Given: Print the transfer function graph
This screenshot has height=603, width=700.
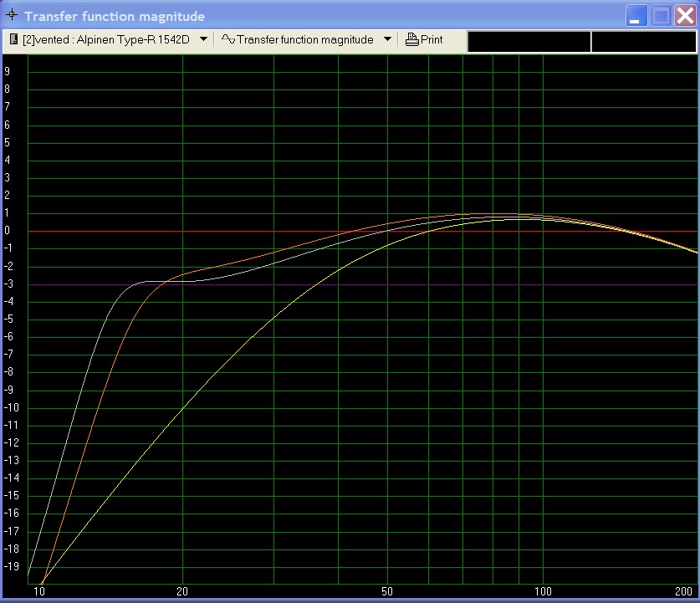Looking at the screenshot, I should [424, 39].
